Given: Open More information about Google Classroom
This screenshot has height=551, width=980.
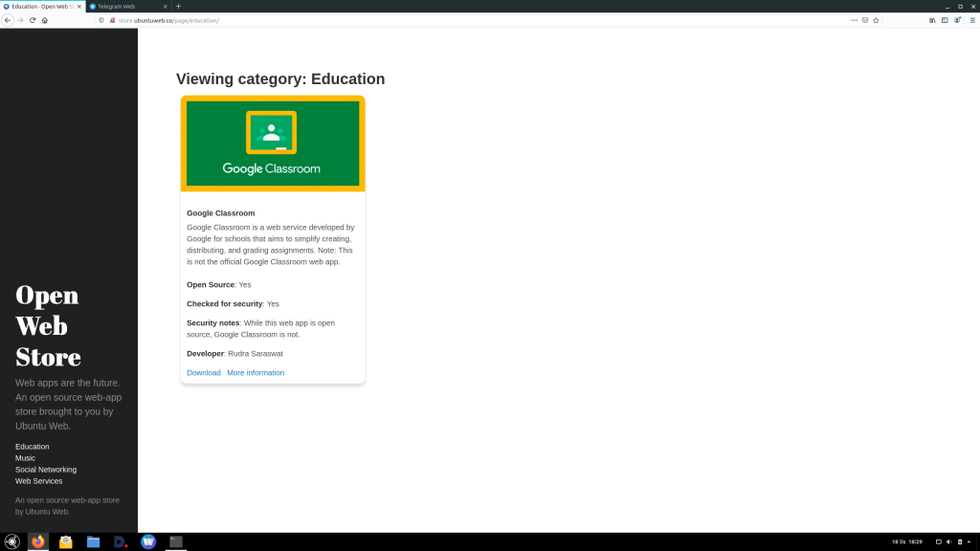Looking at the screenshot, I should (256, 373).
